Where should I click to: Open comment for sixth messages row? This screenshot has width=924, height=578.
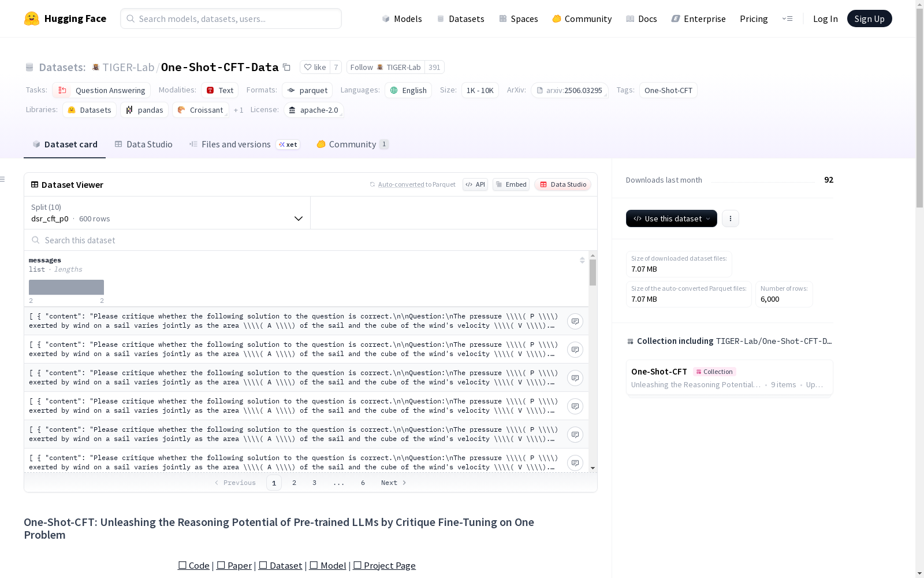click(x=575, y=463)
